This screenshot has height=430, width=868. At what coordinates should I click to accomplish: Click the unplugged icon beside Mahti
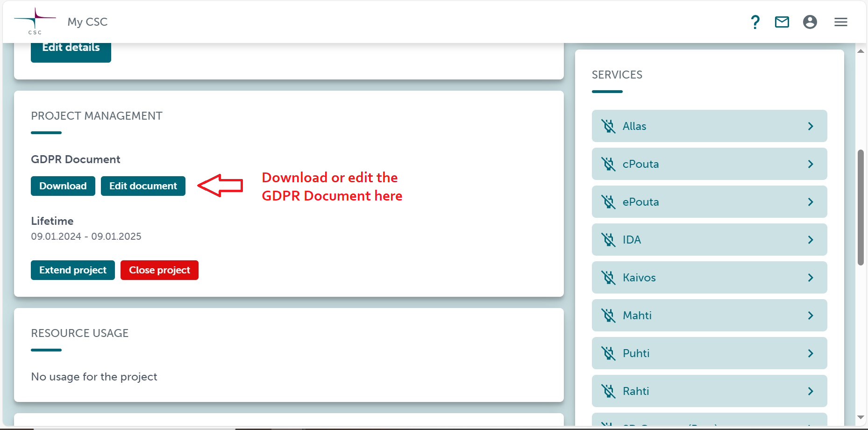coord(608,315)
